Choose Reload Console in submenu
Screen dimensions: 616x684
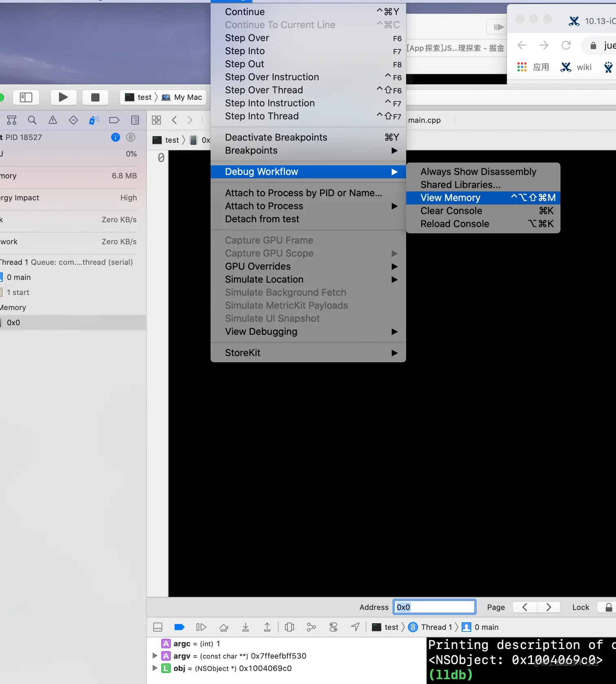483,224
